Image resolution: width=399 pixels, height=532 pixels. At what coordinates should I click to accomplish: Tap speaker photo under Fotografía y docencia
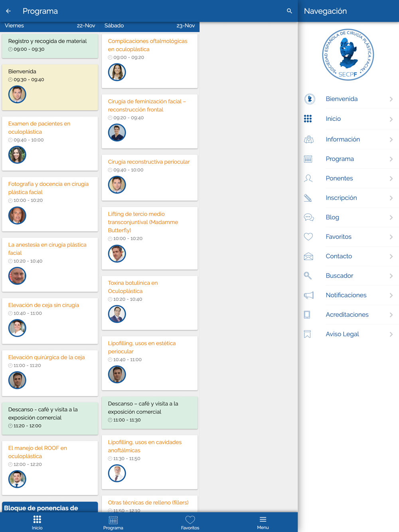(x=17, y=215)
